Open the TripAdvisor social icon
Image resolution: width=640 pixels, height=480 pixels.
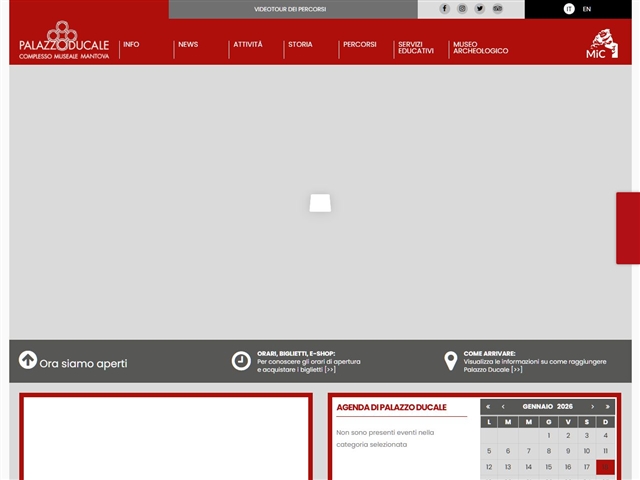pyautogui.click(x=498, y=9)
